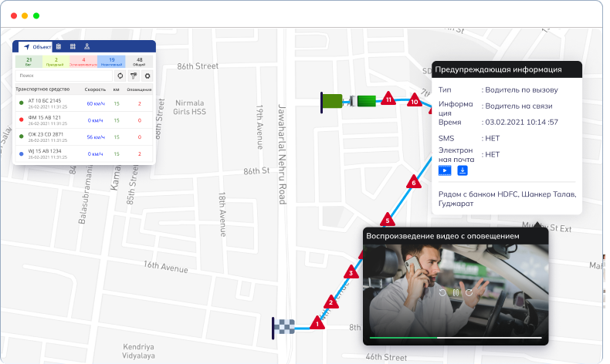Select alert marker 6 on route
The image size is (610, 364).
[414, 182]
